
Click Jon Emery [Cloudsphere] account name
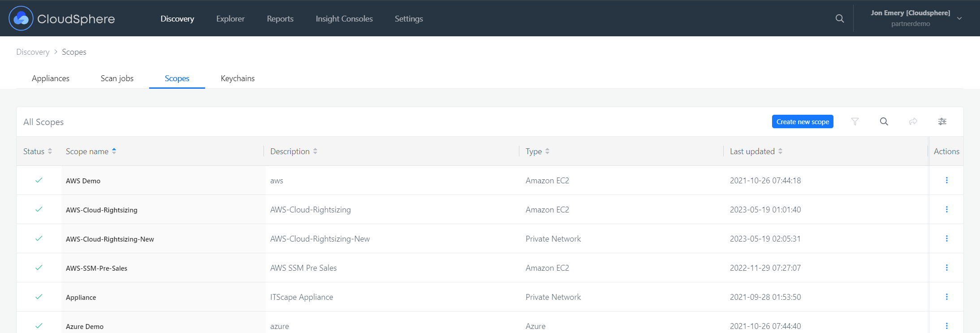(x=911, y=13)
